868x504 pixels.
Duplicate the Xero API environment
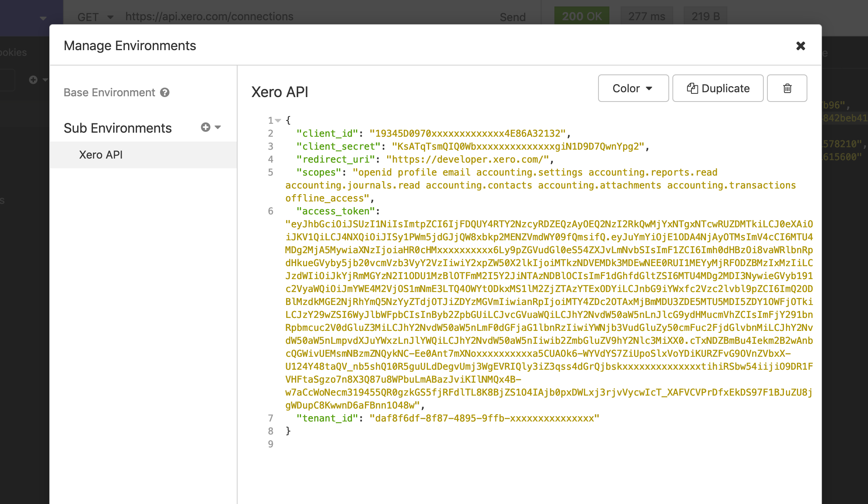point(718,88)
